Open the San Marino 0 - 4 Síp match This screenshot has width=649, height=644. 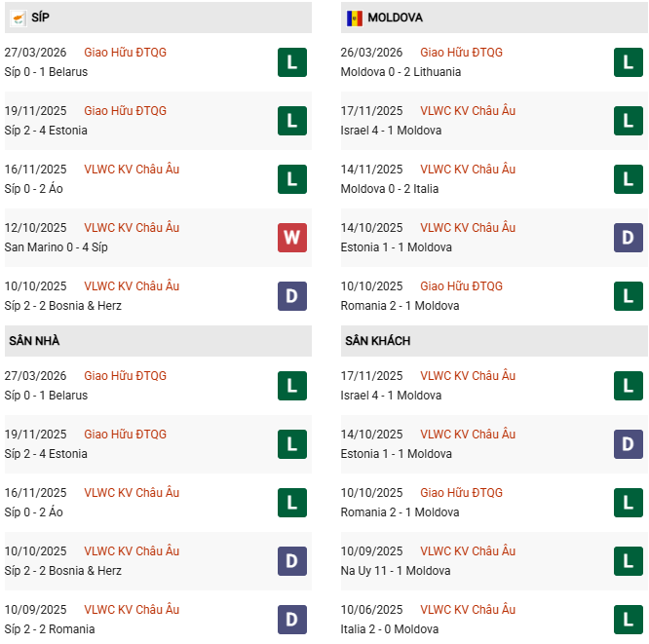(x=56, y=247)
